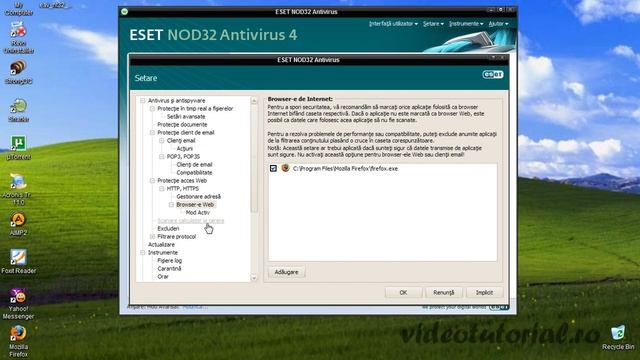Confirm settings with the OK button
Image resolution: width=640 pixels, height=360 pixels.
[403, 292]
